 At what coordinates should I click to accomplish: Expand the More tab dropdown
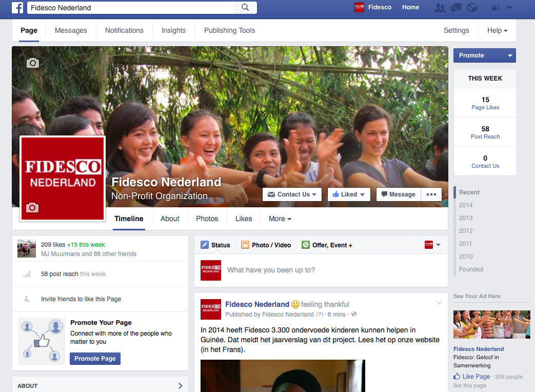(280, 219)
